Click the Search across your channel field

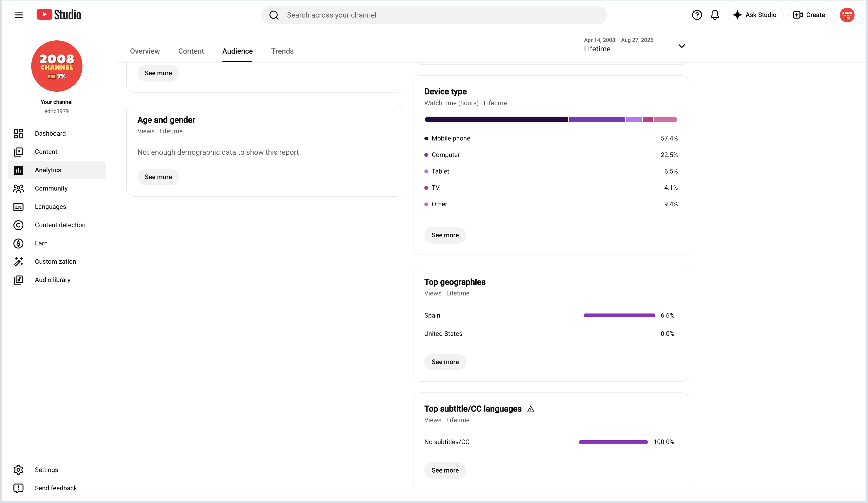click(x=434, y=15)
